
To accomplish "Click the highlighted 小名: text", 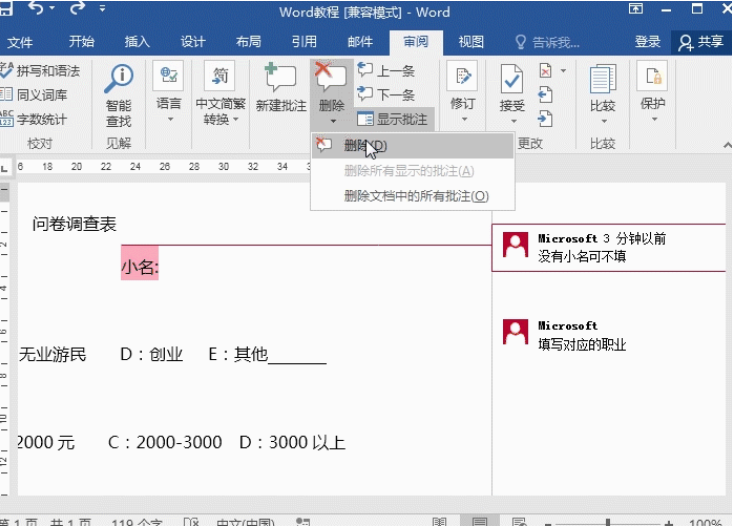I will click(140, 267).
